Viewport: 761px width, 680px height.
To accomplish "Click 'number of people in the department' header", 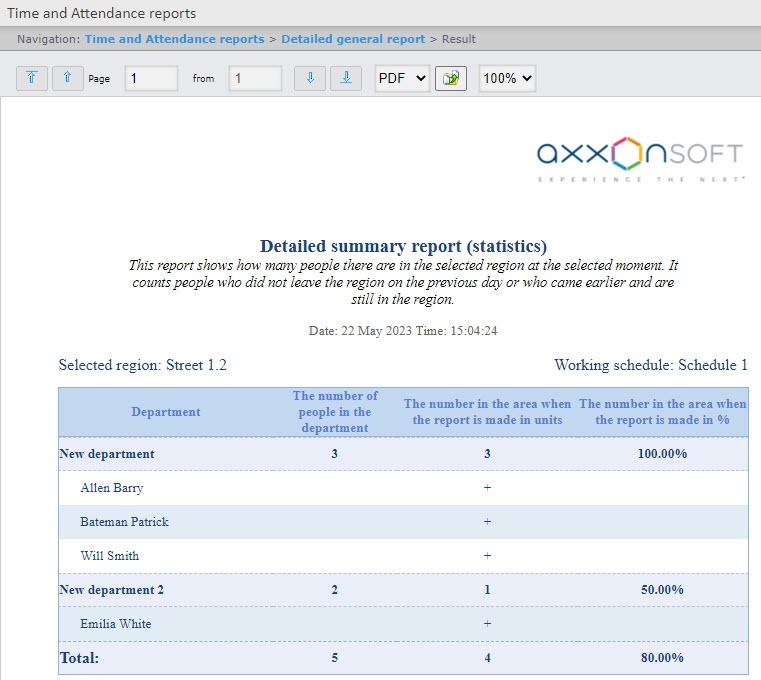I will [x=335, y=412].
